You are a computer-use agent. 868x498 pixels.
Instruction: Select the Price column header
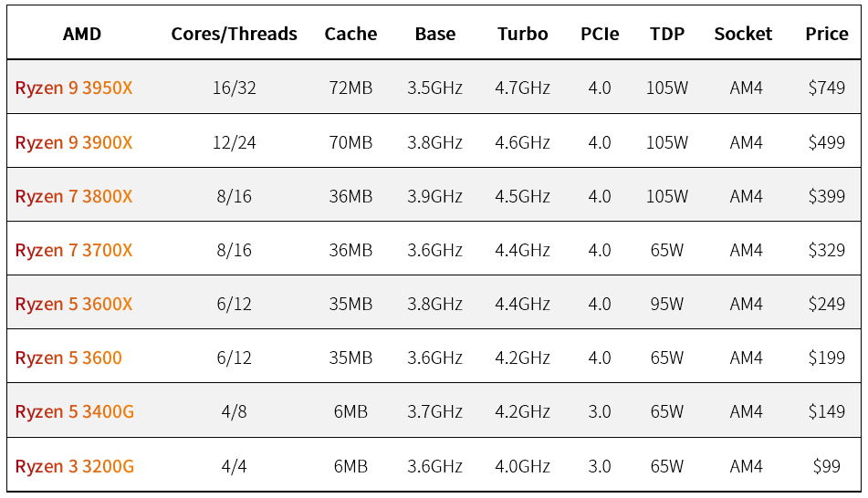tap(827, 35)
